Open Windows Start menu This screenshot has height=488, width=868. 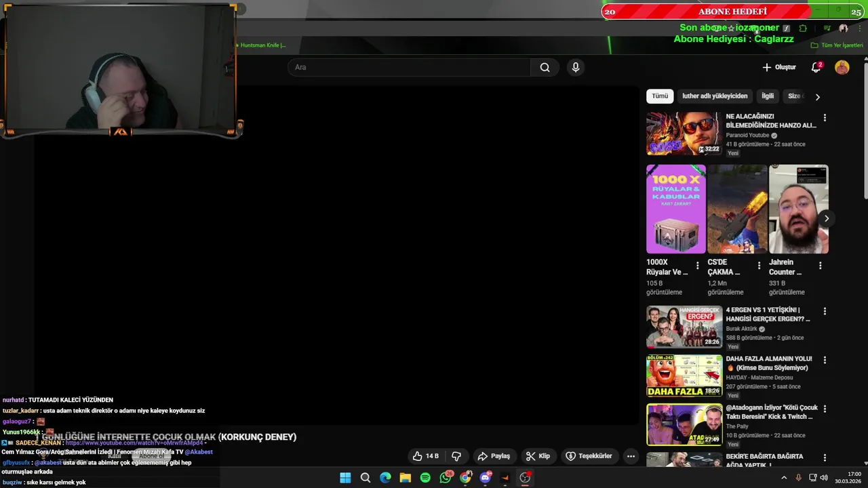point(345,478)
